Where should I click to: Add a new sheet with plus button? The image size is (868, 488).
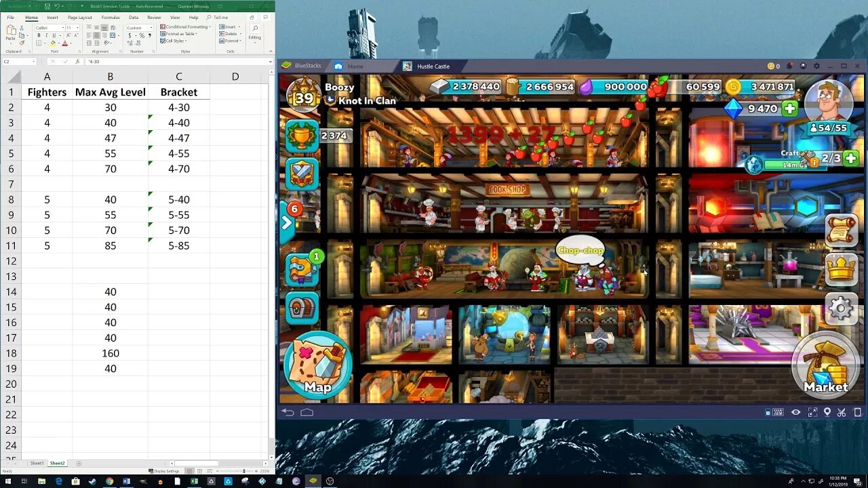coord(79,464)
